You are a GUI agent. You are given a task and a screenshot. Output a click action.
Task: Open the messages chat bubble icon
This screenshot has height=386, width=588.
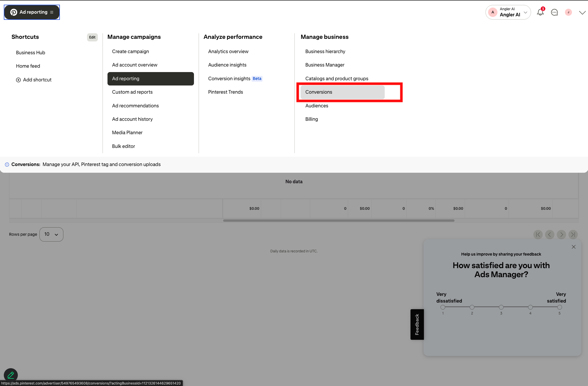click(x=554, y=12)
